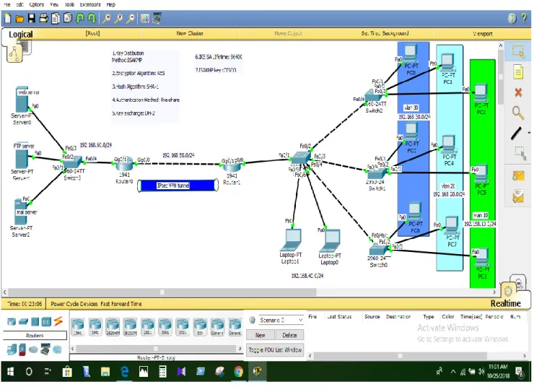
Task: Select the Router0 device on the canvas
Action: pyautogui.click(x=123, y=165)
